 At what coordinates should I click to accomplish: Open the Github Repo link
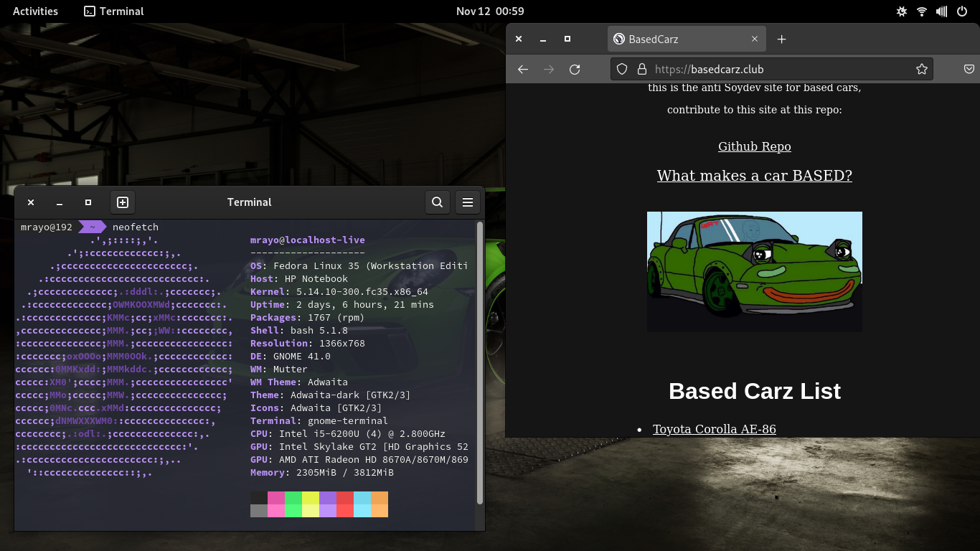tap(755, 146)
